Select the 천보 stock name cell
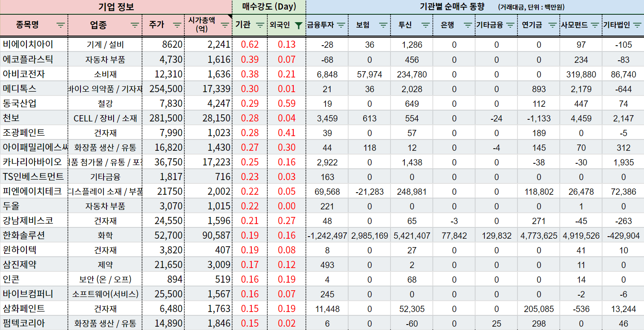This screenshot has height=330, width=644. [34, 118]
